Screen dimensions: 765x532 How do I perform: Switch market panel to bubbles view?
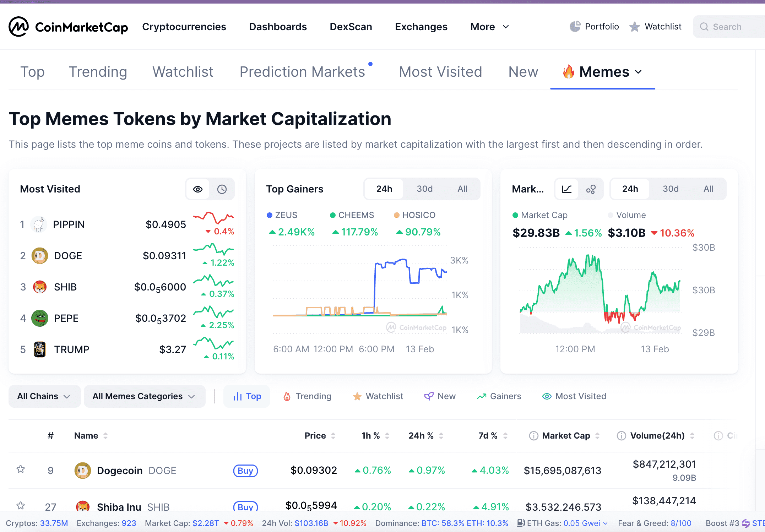[x=591, y=189]
